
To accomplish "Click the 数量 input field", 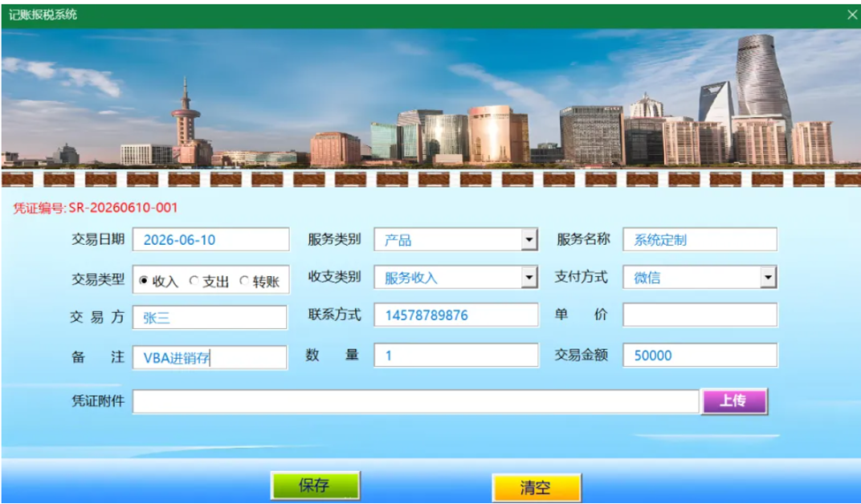I will click(x=455, y=356).
